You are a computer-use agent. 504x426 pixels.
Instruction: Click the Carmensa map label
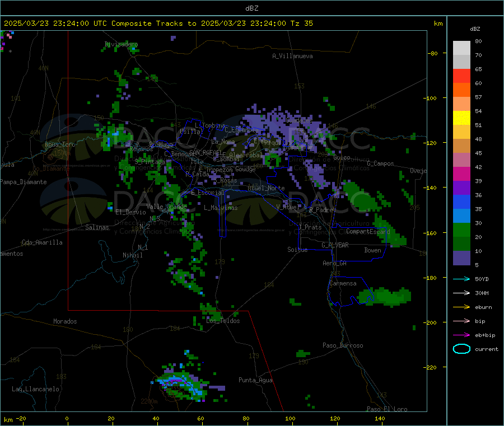(343, 283)
